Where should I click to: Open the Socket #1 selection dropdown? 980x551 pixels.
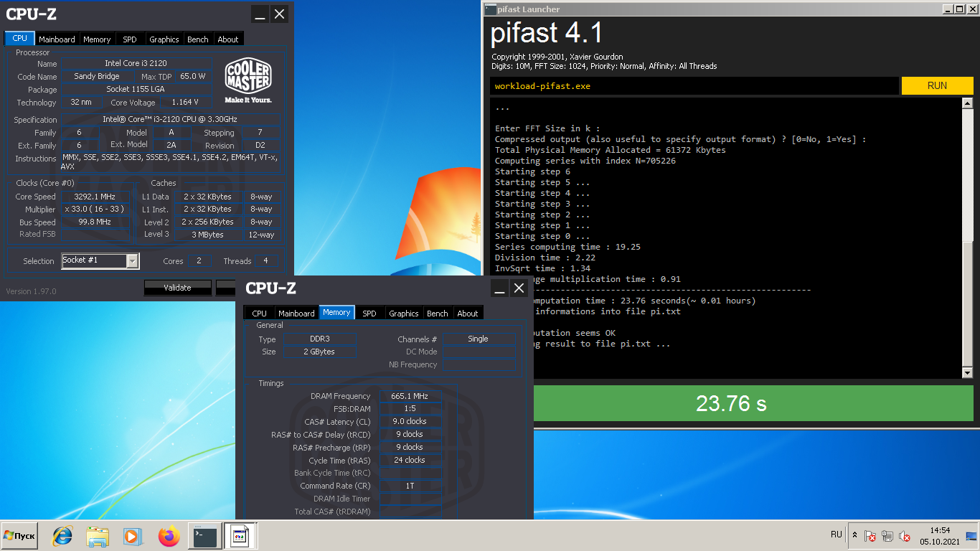point(100,260)
